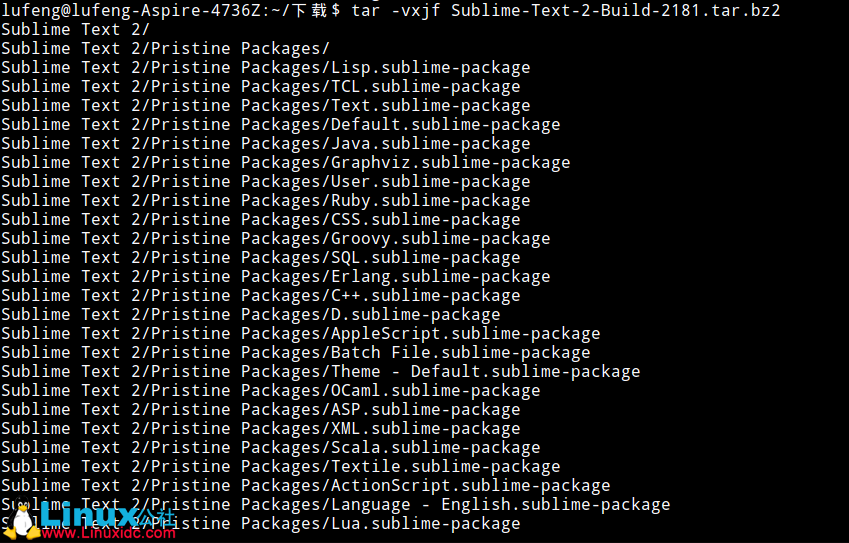This screenshot has width=849, height=543.
Task: Click the Lisp.sublime-package output line
Action: 430,67
